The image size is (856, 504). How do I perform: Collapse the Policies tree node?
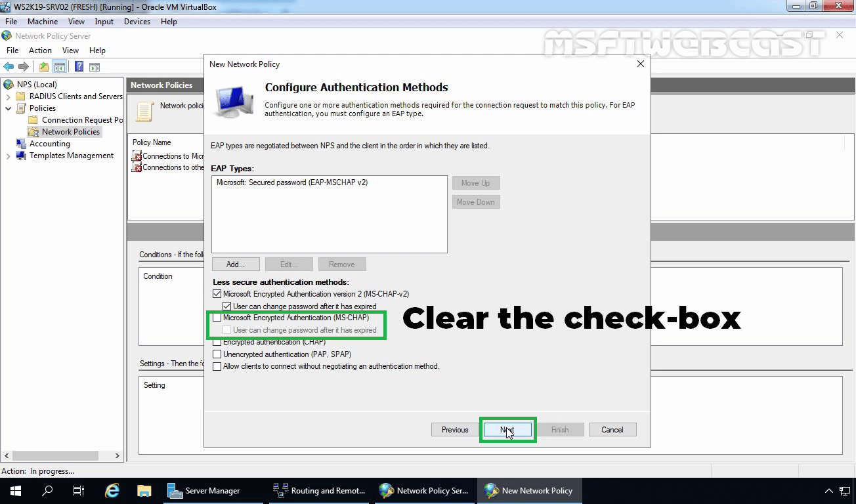pos(8,108)
